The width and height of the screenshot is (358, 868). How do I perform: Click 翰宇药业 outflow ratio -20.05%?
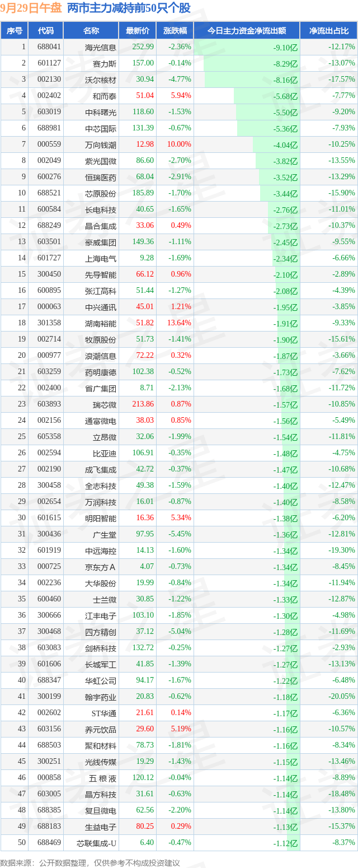click(342, 697)
